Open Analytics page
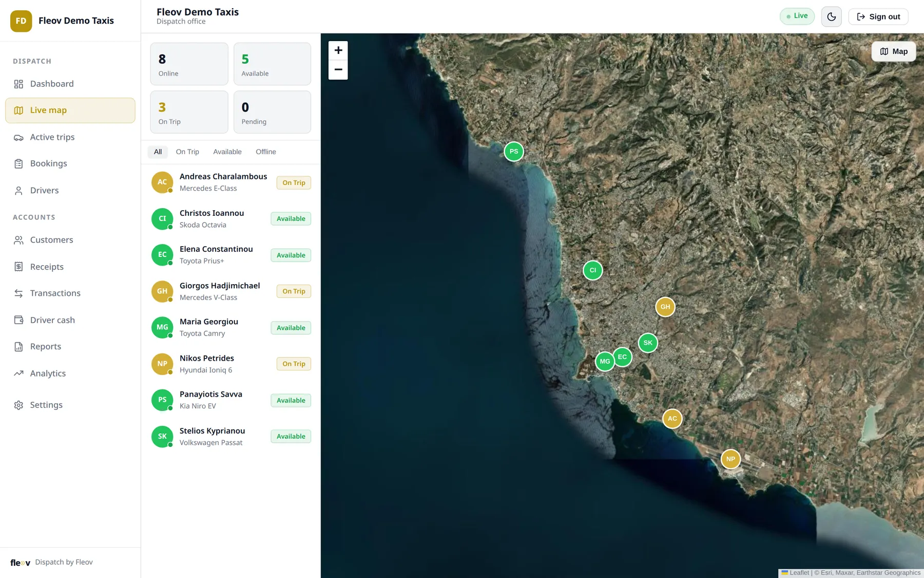This screenshot has height=578, width=924. point(70,374)
